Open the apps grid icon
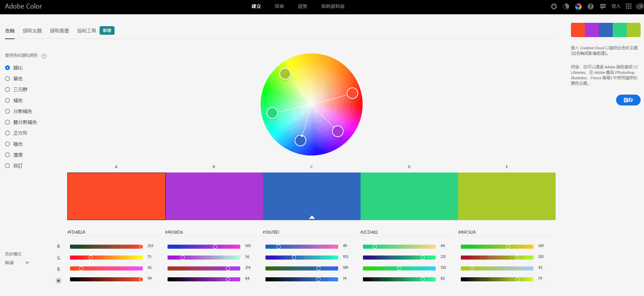The width and height of the screenshot is (644, 296). tap(629, 6)
